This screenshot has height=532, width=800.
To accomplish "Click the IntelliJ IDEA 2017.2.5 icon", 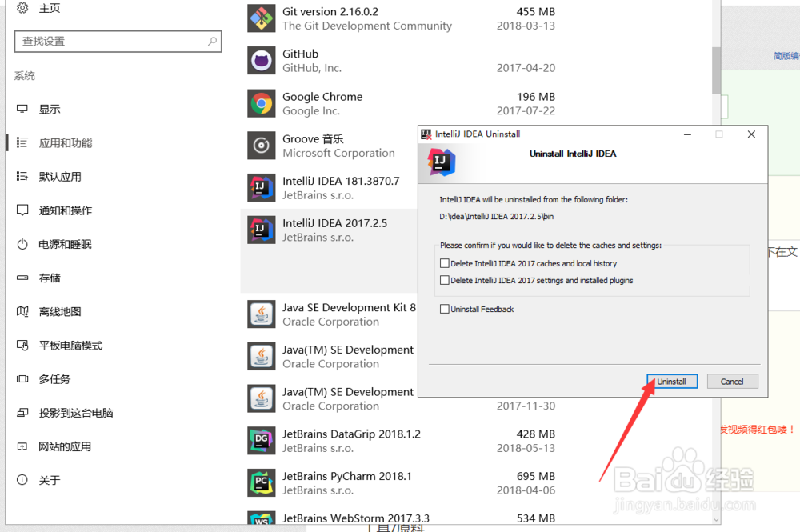I will click(x=262, y=230).
